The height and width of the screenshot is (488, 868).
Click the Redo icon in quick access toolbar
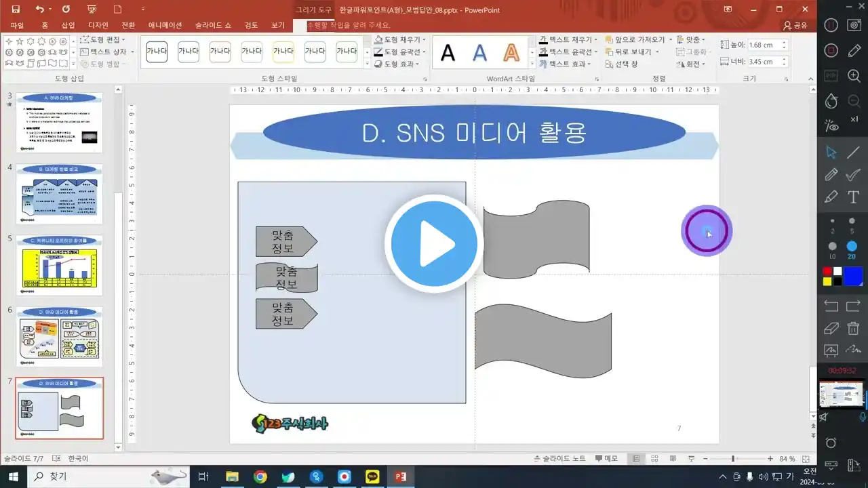click(66, 9)
